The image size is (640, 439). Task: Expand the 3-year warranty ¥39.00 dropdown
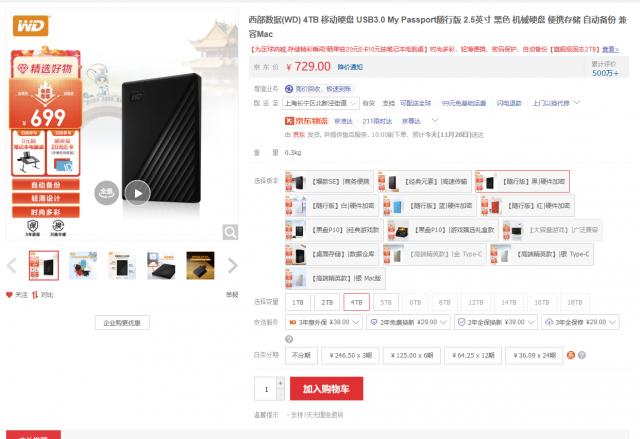(x=324, y=322)
